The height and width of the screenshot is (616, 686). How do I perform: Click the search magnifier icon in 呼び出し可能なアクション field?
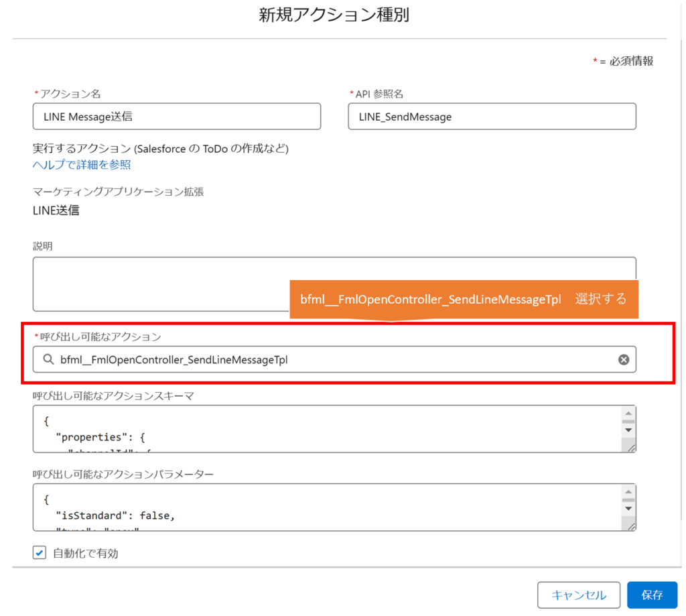(x=48, y=360)
